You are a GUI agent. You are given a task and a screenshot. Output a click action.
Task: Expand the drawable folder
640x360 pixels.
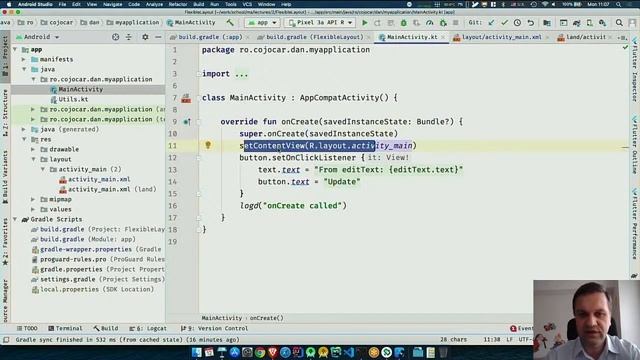point(33,149)
